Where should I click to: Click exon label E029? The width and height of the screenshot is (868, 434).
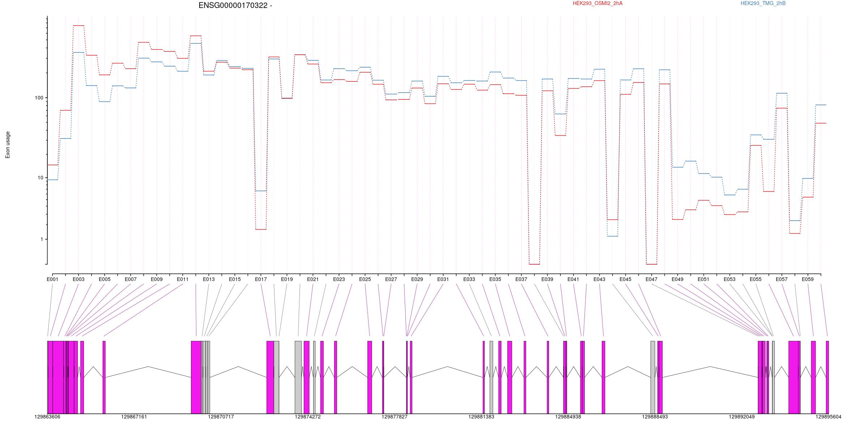(417, 279)
